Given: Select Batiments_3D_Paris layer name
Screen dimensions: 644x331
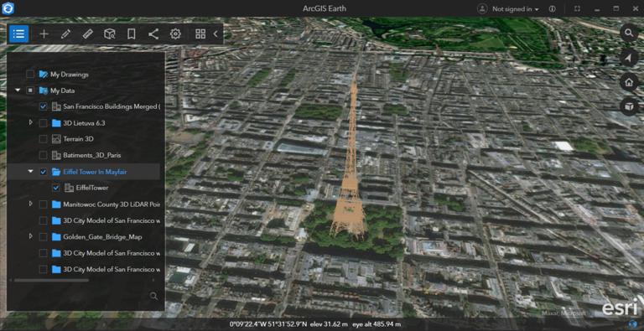Looking at the screenshot, I should click(92, 156).
